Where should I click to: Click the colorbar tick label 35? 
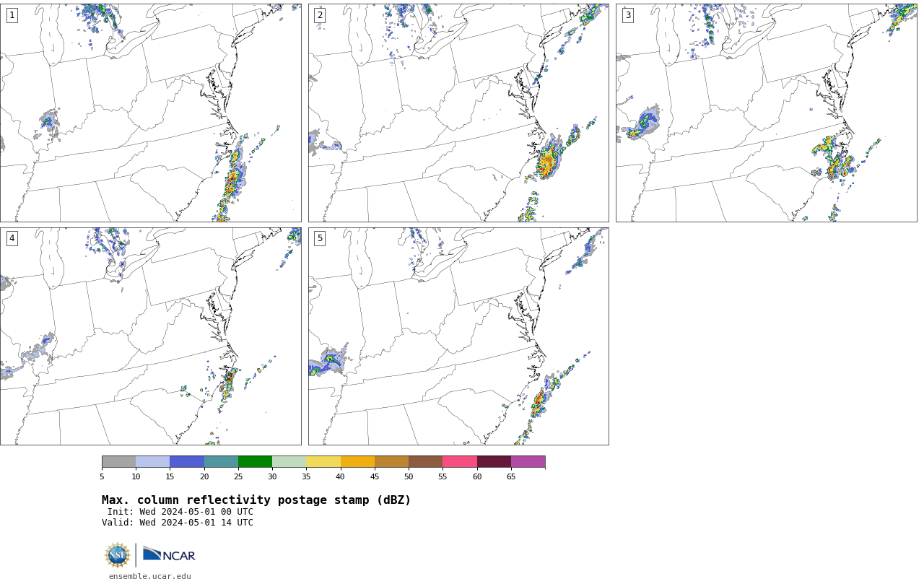point(306,476)
